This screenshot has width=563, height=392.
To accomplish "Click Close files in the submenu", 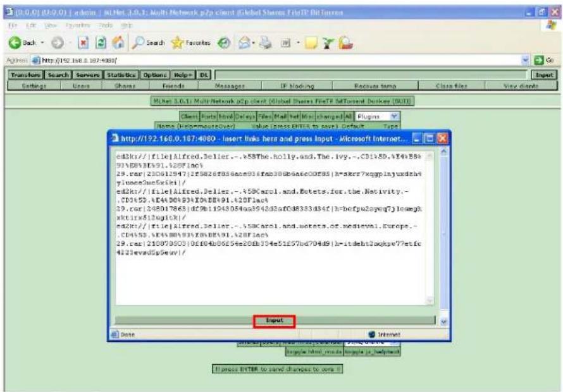I will pyautogui.click(x=451, y=86).
